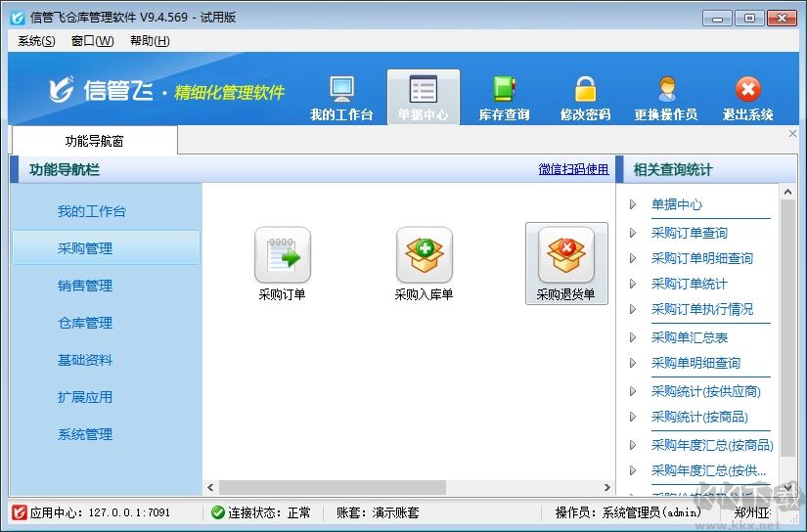Viewport: 807px width, 532px height.
Task: Maximize the application window
Action: click(x=749, y=18)
